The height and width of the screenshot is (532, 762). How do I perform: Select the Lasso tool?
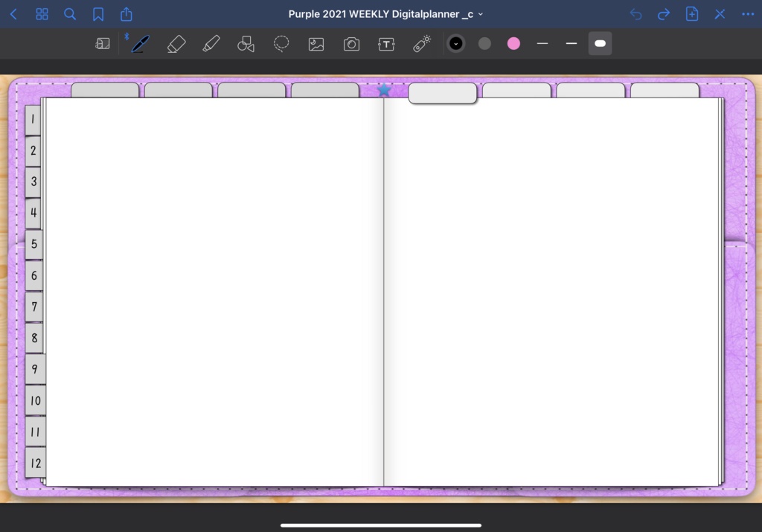click(x=281, y=44)
